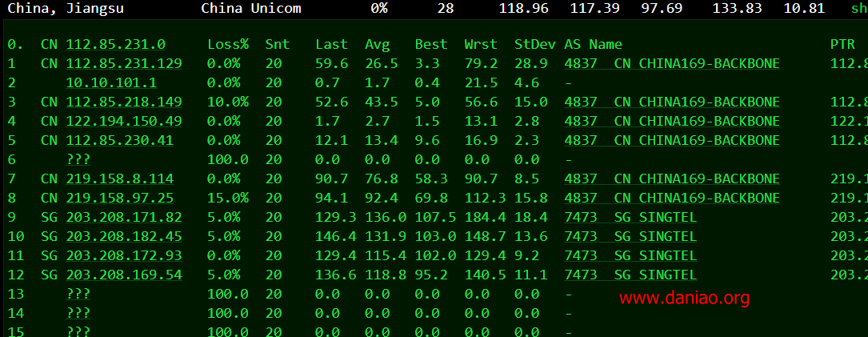Open hop 4 address 122.194.150.49

pyautogui.click(x=123, y=122)
